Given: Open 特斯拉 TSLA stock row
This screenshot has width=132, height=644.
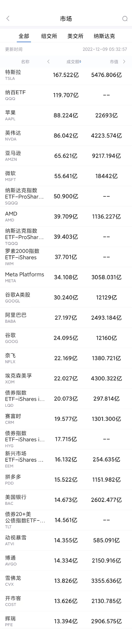Looking at the screenshot, I should pyautogui.click(x=66, y=75).
